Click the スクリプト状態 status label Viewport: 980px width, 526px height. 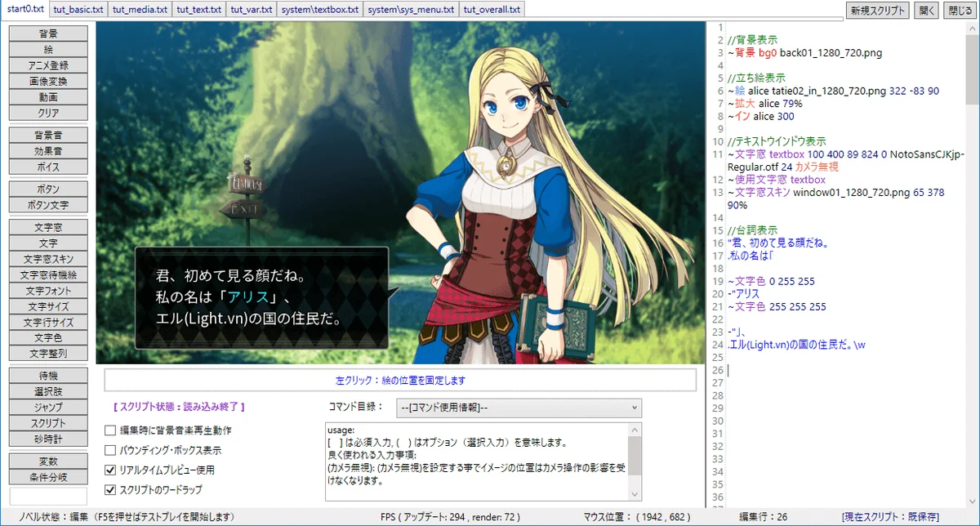179,406
